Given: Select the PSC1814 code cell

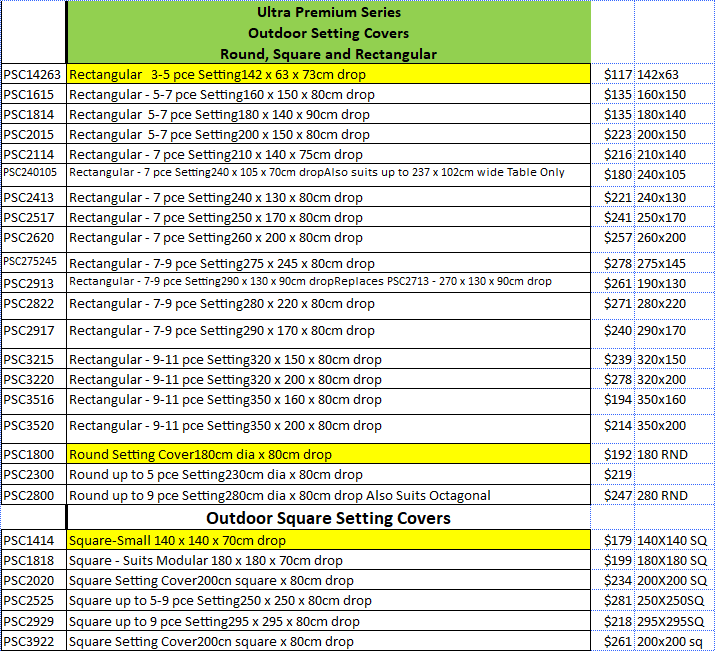Looking at the screenshot, I should click(x=34, y=114).
